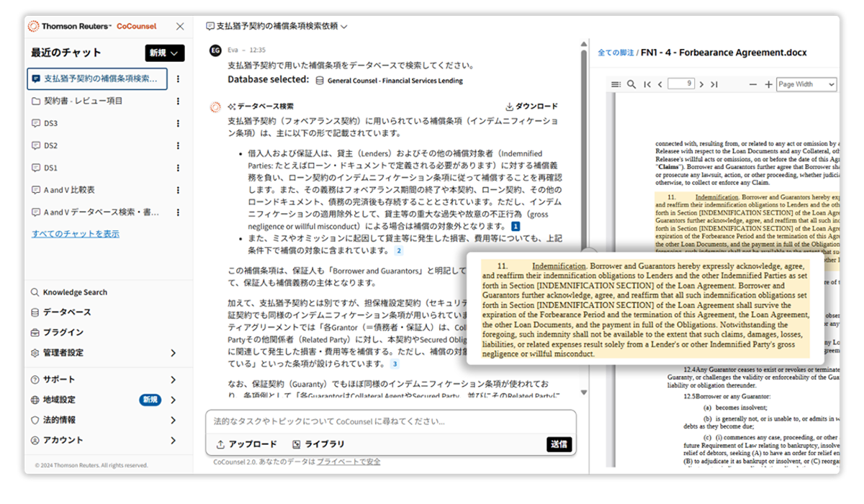Open options menu for the DS3 chat
The width and height of the screenshot is (864, 504).
point(176,124)
